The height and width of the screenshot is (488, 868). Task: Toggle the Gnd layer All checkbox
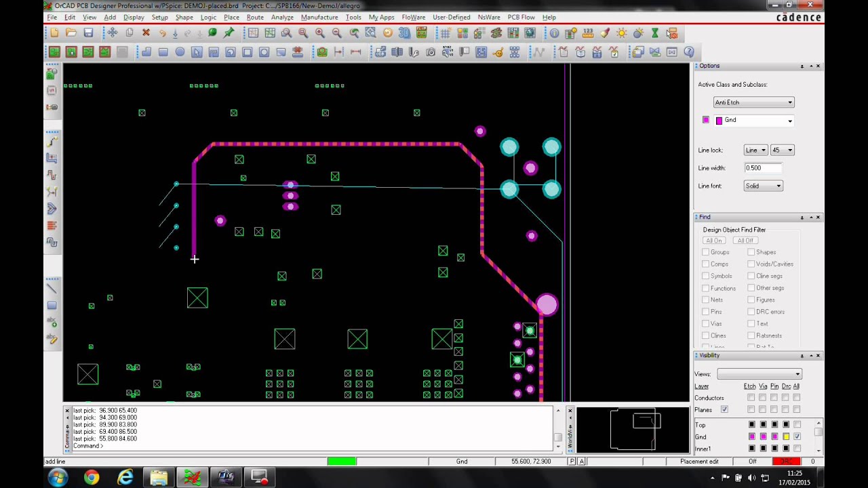797,436
